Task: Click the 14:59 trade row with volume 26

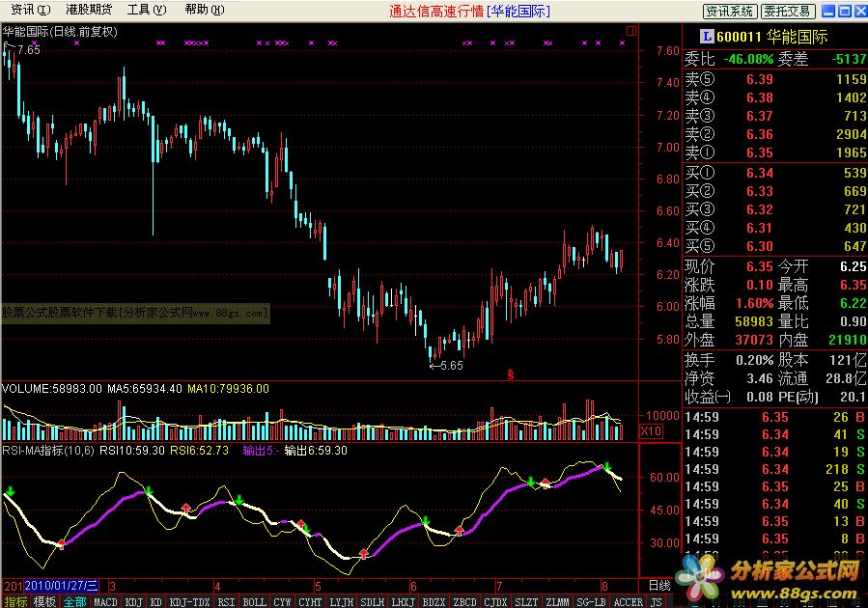Action: [x=775, y=417]
